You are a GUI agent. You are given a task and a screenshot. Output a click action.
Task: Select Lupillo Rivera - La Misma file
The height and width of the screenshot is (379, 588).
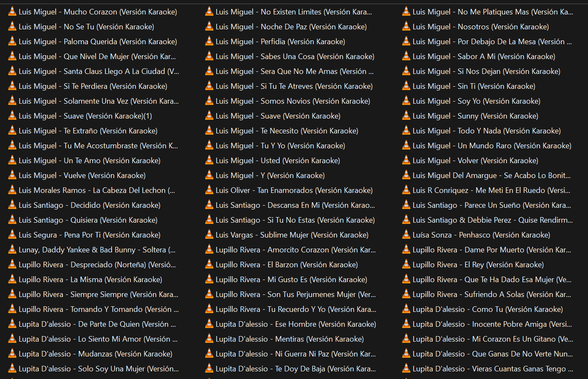[90, 280]
